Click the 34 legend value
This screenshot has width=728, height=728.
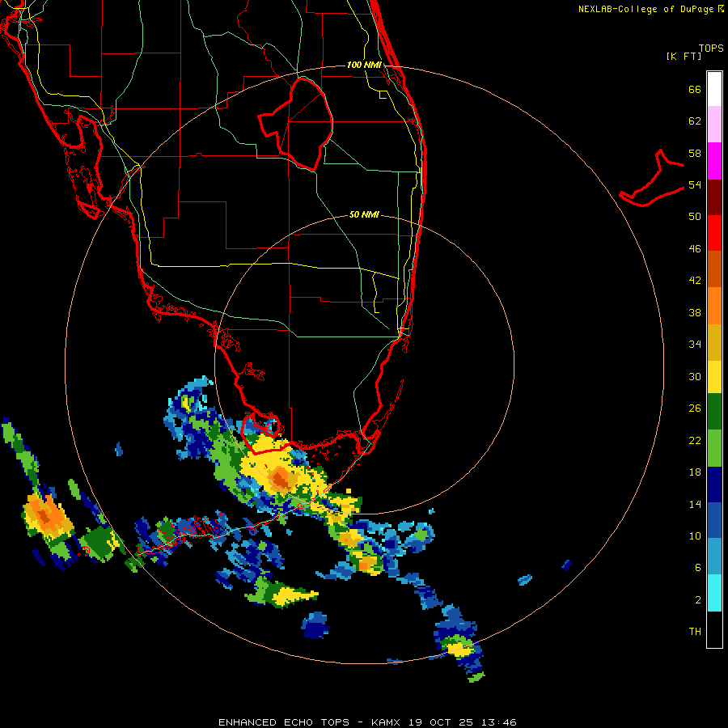695,345
